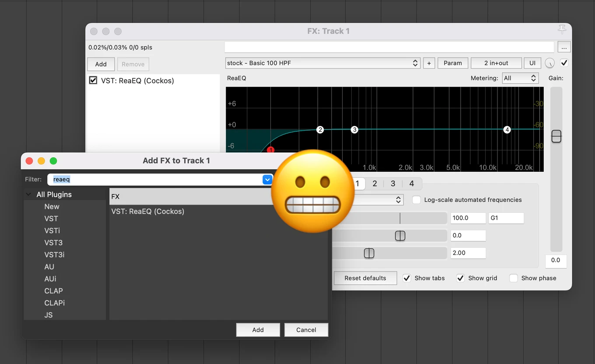The width and height of the screenshot is (595, 364).
Task: Click the wet/dry mix knob
Action: pos(549,63)
